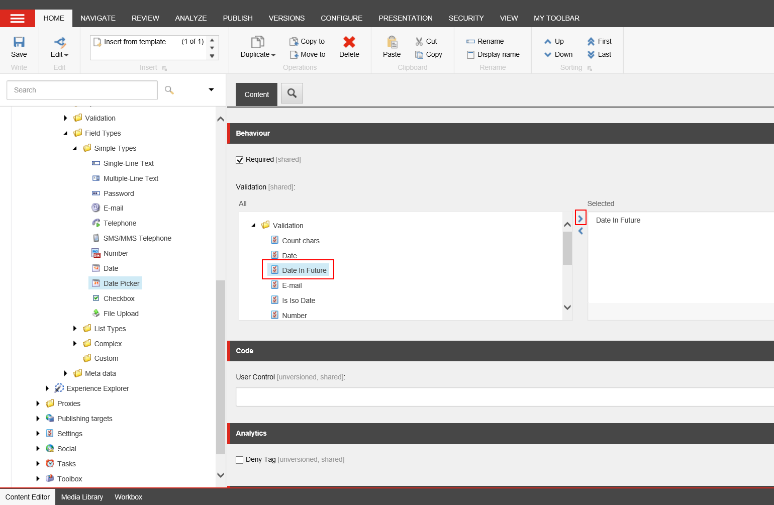Open the search options dropdown arrow

211,90
